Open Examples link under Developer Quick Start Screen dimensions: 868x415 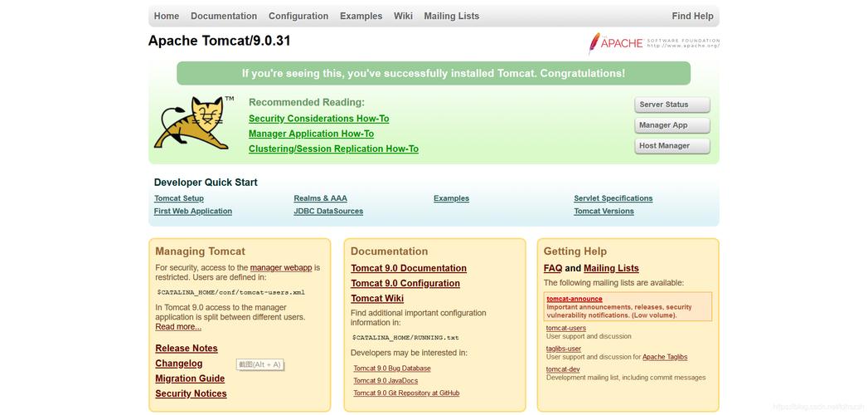click(x=451, y=198)
